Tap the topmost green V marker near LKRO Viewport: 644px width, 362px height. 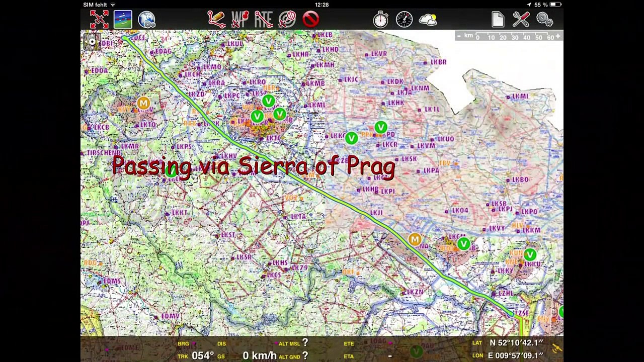tap(268, 102)
